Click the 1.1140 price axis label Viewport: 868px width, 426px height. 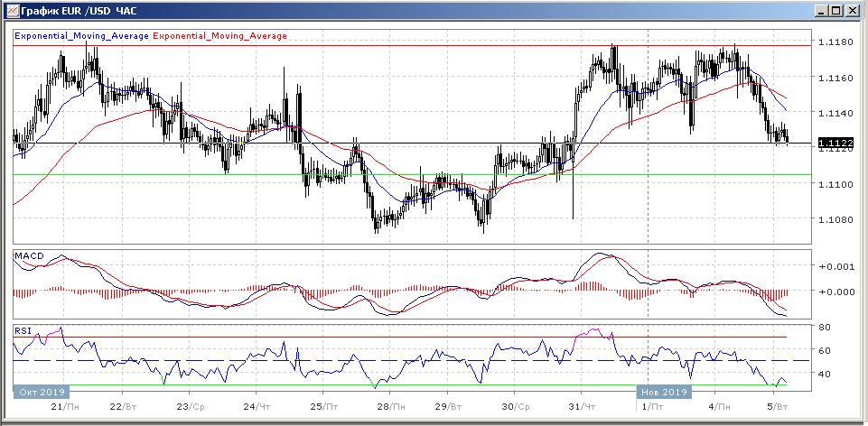tap(835, 113)
